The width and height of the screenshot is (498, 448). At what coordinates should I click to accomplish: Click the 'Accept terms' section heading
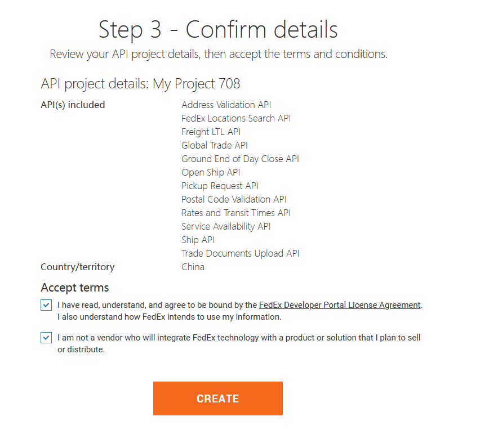(75, 288)
